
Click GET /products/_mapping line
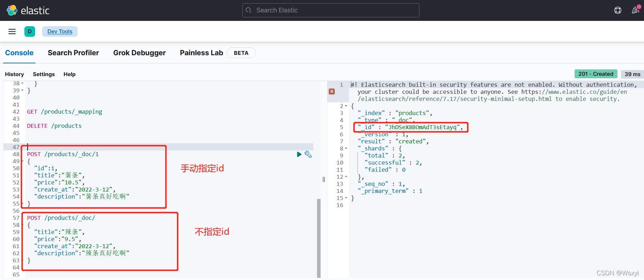[x=64, y=112]
